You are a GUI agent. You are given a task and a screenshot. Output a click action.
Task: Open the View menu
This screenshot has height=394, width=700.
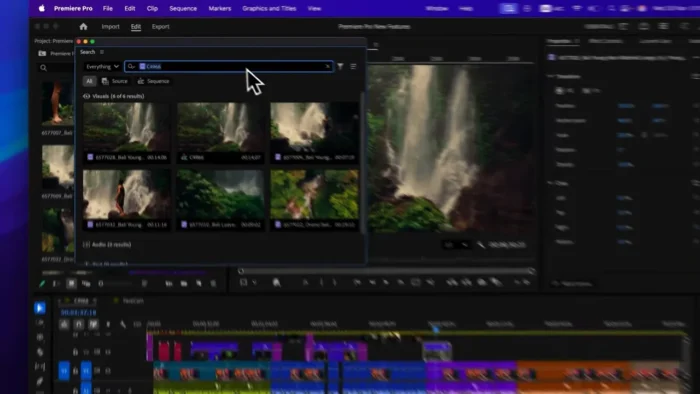[314, 8]
